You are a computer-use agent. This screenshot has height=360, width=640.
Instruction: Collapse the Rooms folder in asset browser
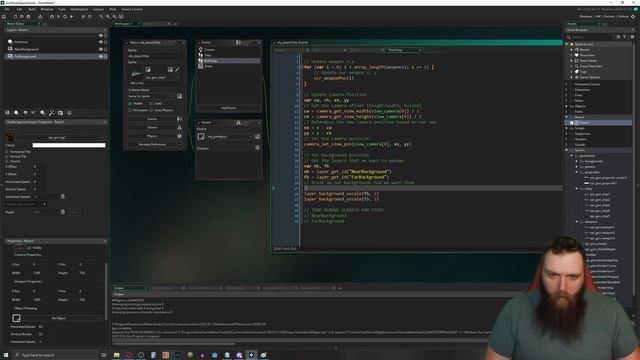pos(567,117)
